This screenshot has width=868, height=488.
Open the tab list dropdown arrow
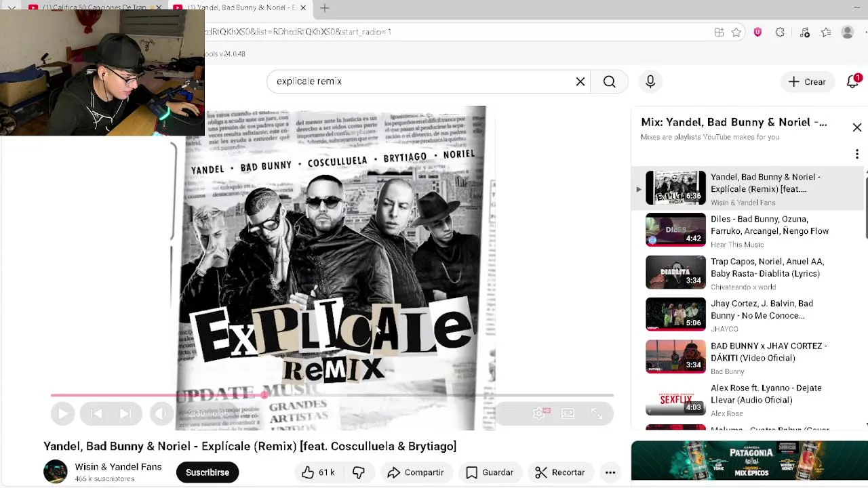click(12, 8)
